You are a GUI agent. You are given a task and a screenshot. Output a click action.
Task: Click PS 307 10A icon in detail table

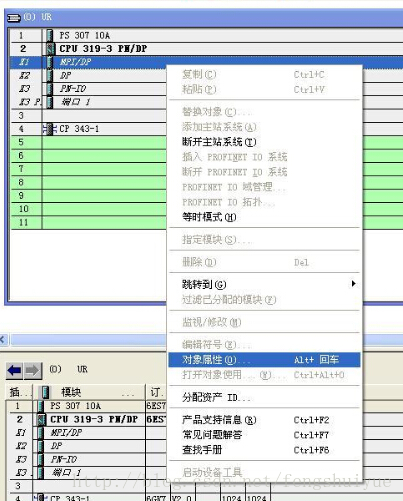(40, 406)
